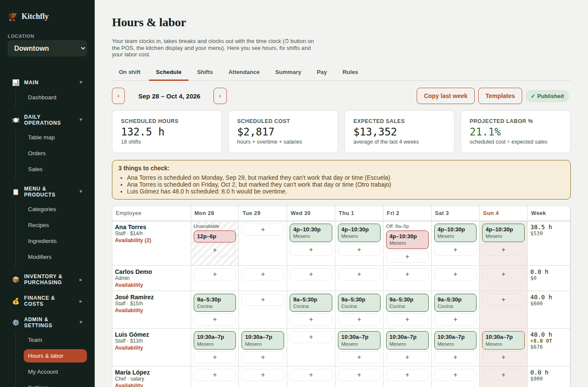Screen dimensions: 588x387
Task: Add a shift for José Ramírez on Tue 29
Action: pyautogui.click(x=263, y=300)
